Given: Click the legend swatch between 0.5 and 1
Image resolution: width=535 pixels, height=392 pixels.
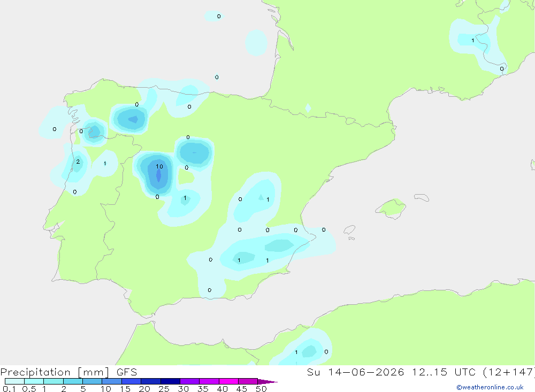Looking at the screenshot, I should 34,381.
